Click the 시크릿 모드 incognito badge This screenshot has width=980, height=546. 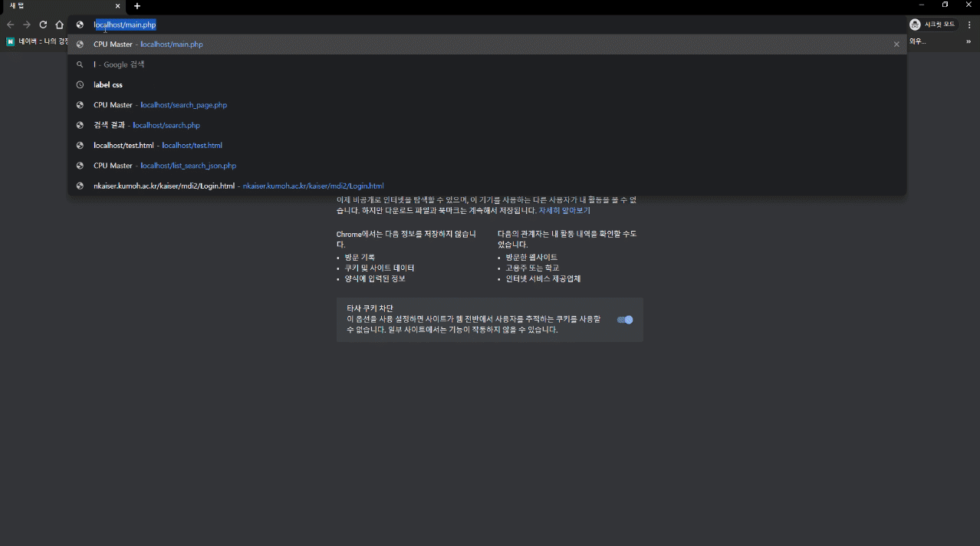[932, 25]
